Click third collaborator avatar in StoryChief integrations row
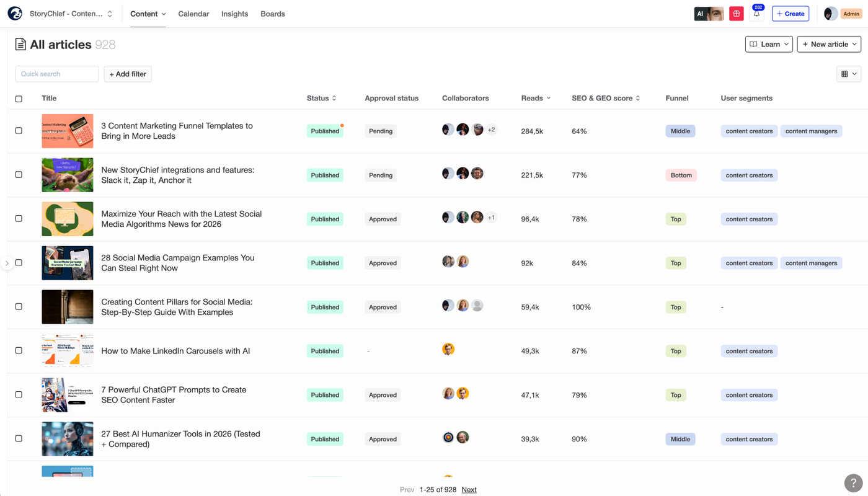Viewport: 868px width, 496px height. click(477, 174)
